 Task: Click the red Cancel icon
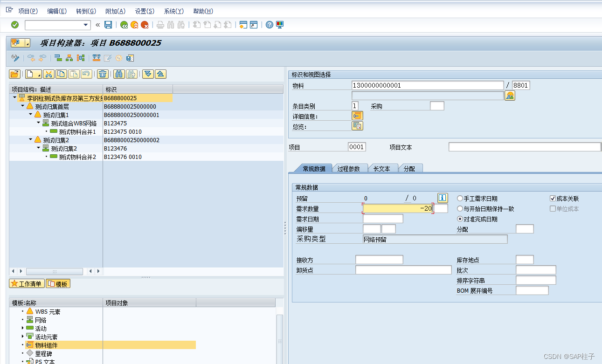click(145, 25)
